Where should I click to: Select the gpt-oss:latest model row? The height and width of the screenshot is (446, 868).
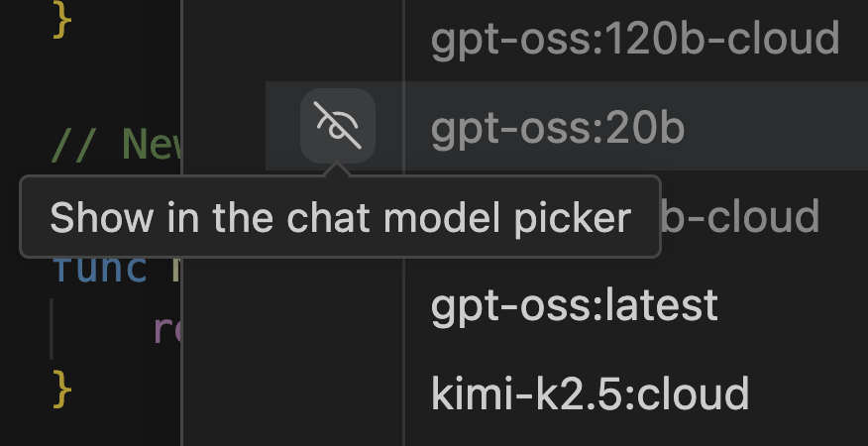pyautogui.click(x=574, y=305)
